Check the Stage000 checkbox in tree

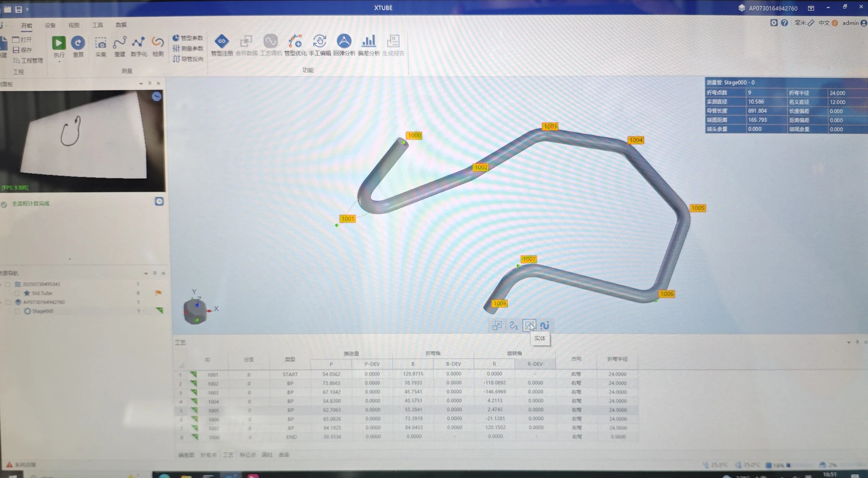tap(17, 311)
